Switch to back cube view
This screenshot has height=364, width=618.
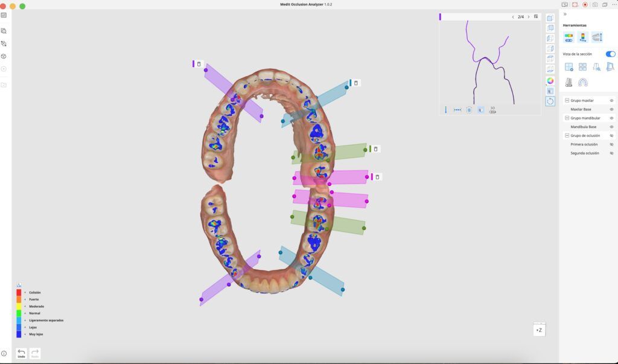(550, 28)
